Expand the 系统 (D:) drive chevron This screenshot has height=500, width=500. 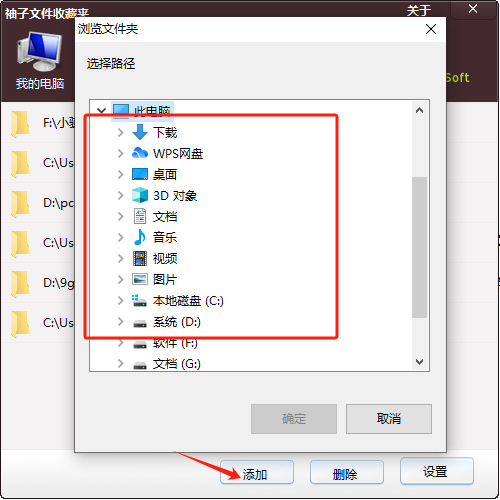coord(121,321)
